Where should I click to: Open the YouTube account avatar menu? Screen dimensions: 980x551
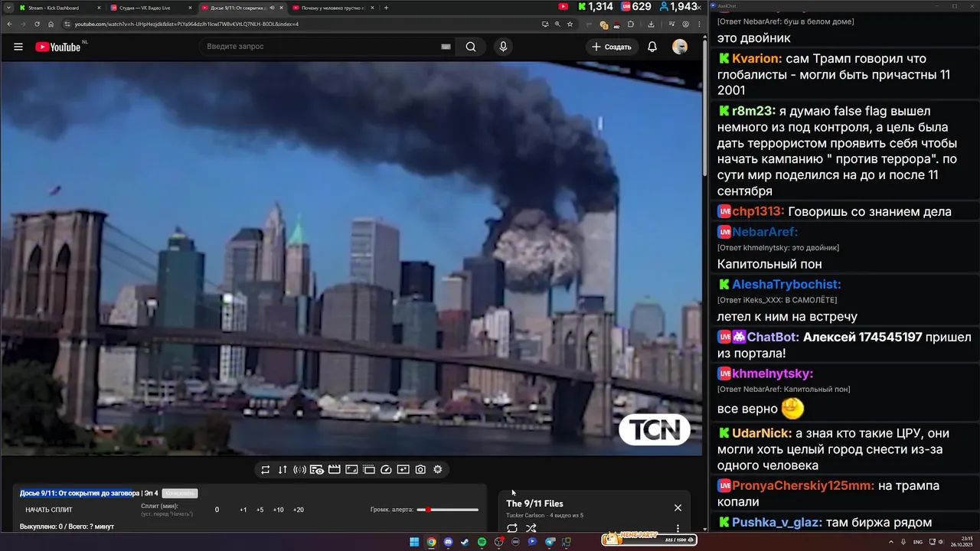(680, 47)
